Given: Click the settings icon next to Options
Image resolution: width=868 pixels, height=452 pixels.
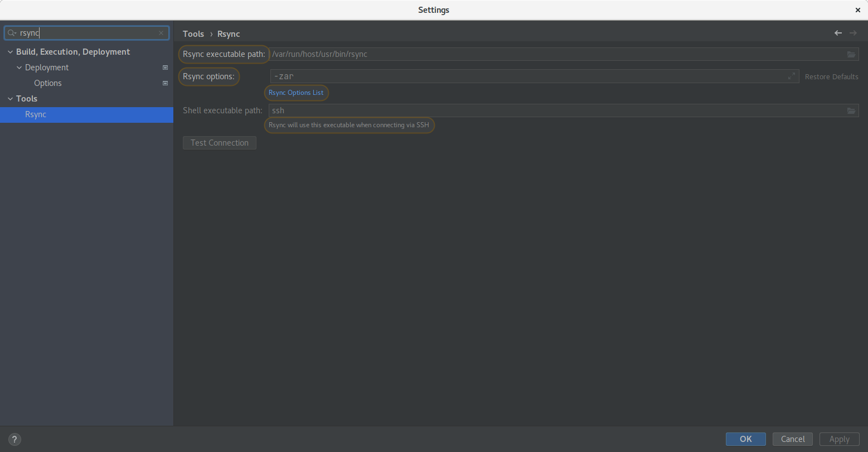Looking at the screenshot, I should [165, 83].
